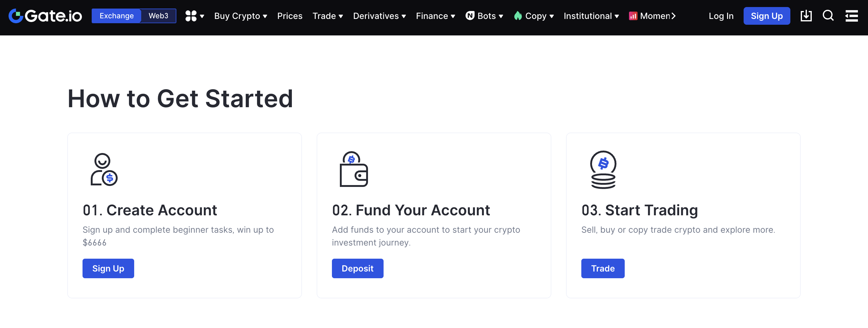The height and width of the screenshot is (328, 868).
Task: Click the coin stack trading icon
Action: [x=603, y=169]
